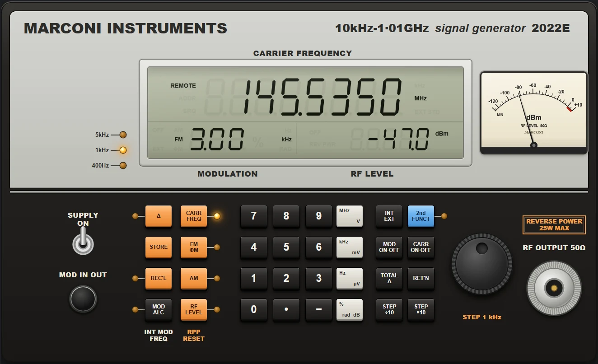Select the AM modulation key
The width and height of the screenshot is (598, 364).
194,278
